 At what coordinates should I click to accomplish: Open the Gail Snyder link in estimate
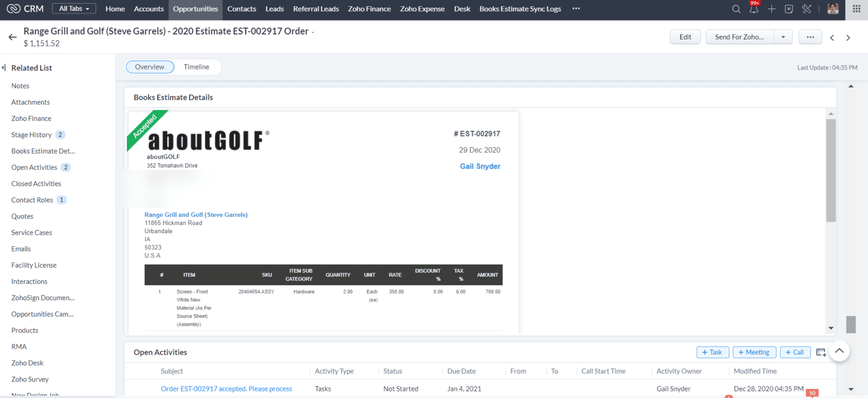click(x=480, y=166)
